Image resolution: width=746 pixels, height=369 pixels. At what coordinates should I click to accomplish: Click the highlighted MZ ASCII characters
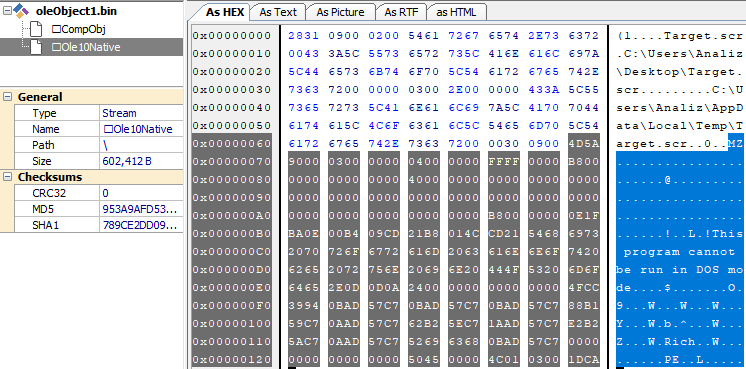[736, 144]
